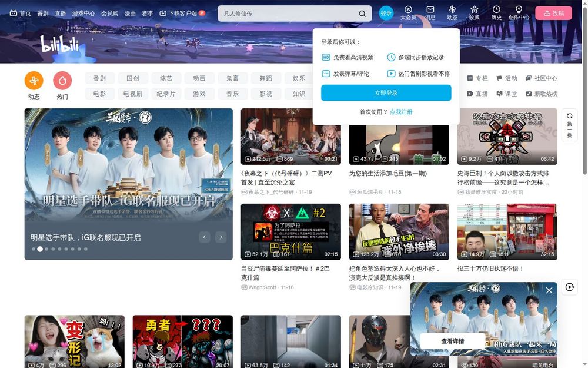
Task: Close the floating iG promo popup
Action: [549, 290]
